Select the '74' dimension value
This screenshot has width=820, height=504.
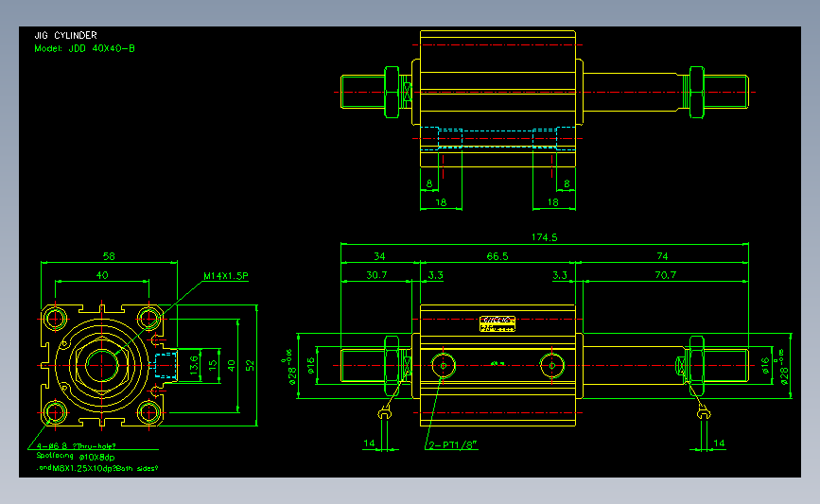click(663, 256)
